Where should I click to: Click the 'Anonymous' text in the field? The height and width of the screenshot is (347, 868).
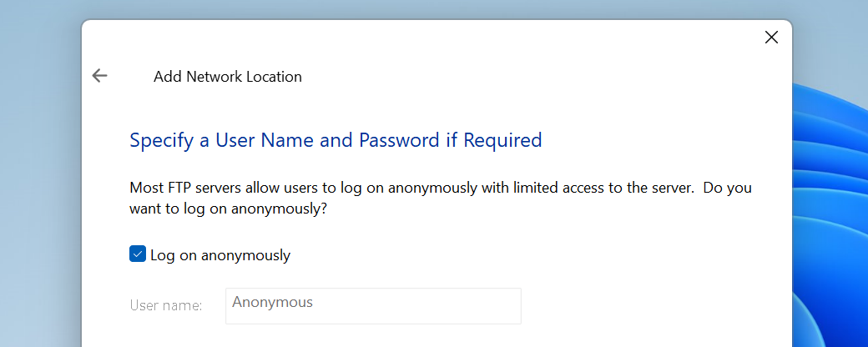tap(272, 302)
